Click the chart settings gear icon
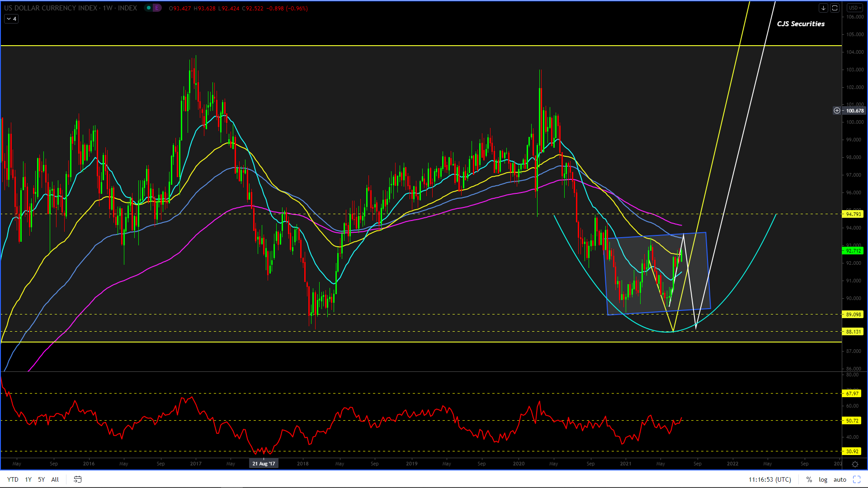This screenshot has width=868, height=488. [855, 464]
